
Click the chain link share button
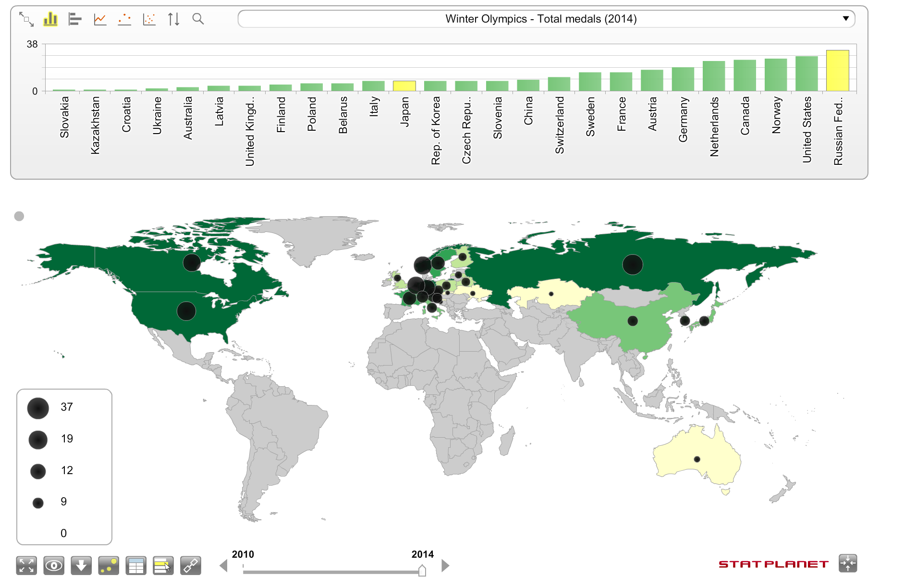pos(191,565)
